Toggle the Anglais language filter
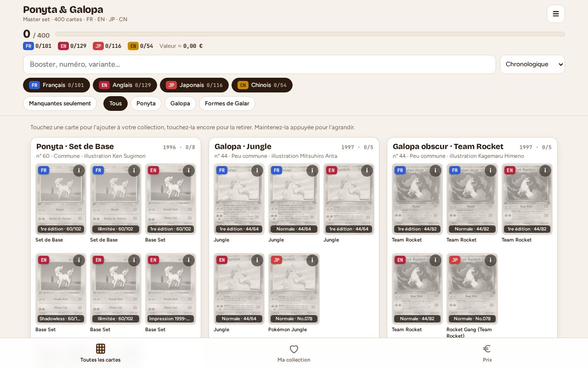588x368 pixels. point(125,85)
